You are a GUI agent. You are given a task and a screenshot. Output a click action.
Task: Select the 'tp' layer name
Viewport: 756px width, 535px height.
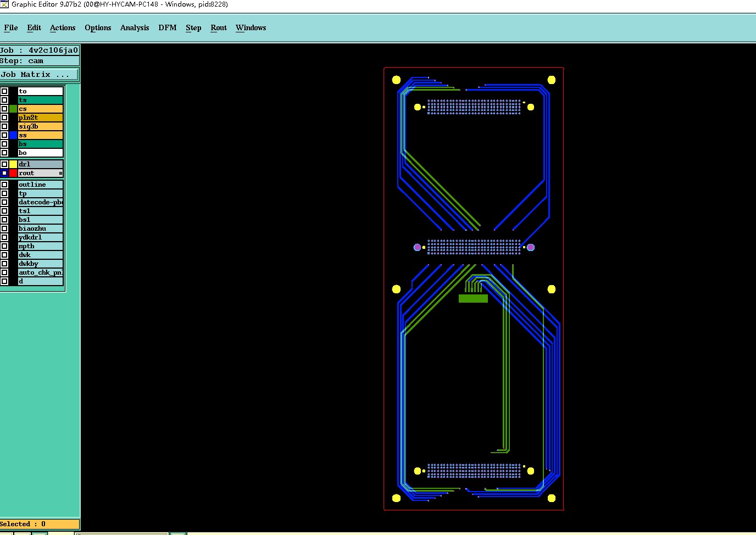pyautogui.click(x=41, y=193)
